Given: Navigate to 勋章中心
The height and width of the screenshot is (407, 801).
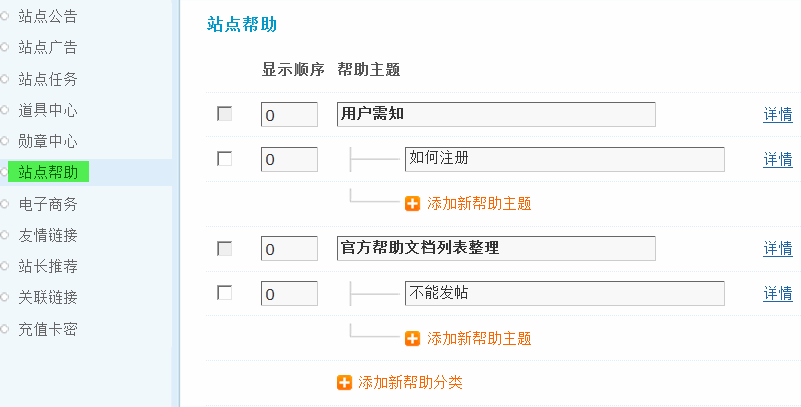Looking at the screenshot, I should [48, 141].
